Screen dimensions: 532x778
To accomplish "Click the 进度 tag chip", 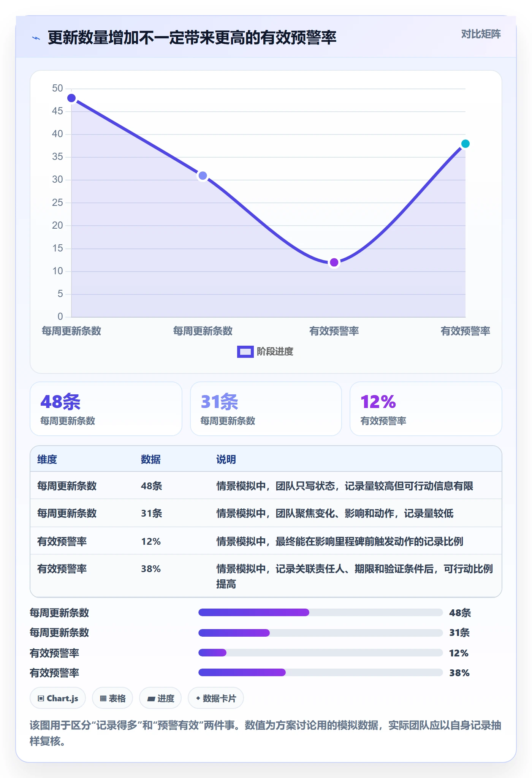I will pyautogui.click(x=160, y=698).
